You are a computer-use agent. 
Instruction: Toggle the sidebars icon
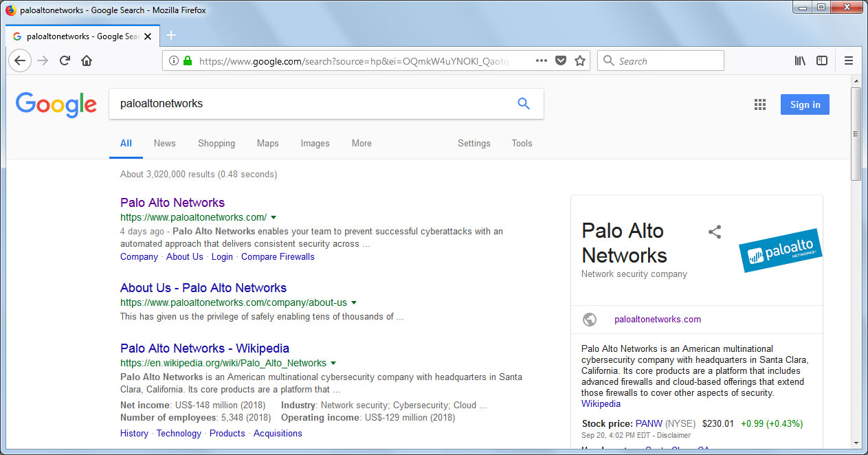point(822,60)
